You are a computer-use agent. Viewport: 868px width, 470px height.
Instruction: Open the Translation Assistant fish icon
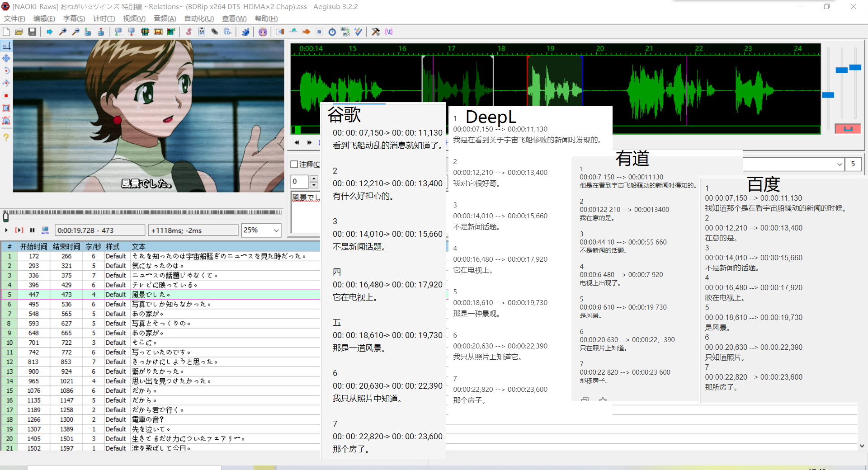307,32
